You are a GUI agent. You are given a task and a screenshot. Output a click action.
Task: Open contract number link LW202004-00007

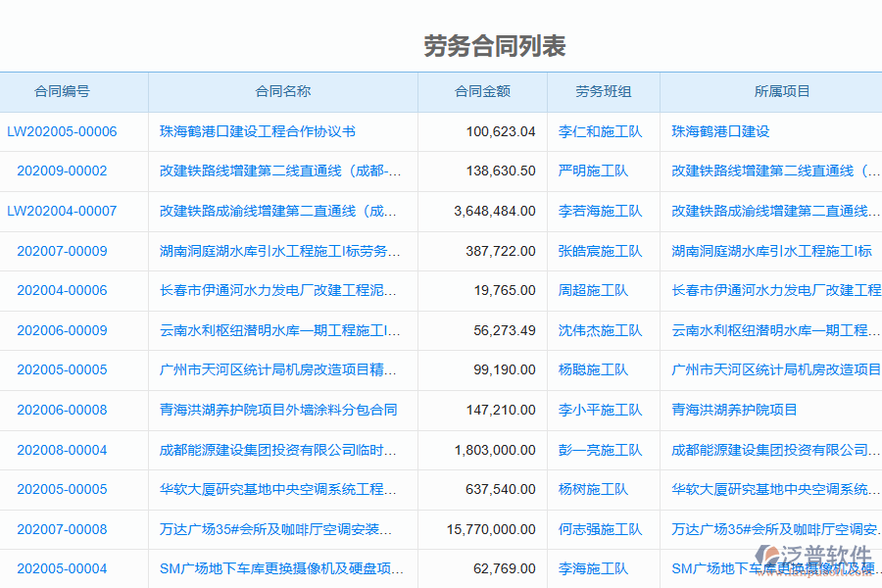pos(63,211)
